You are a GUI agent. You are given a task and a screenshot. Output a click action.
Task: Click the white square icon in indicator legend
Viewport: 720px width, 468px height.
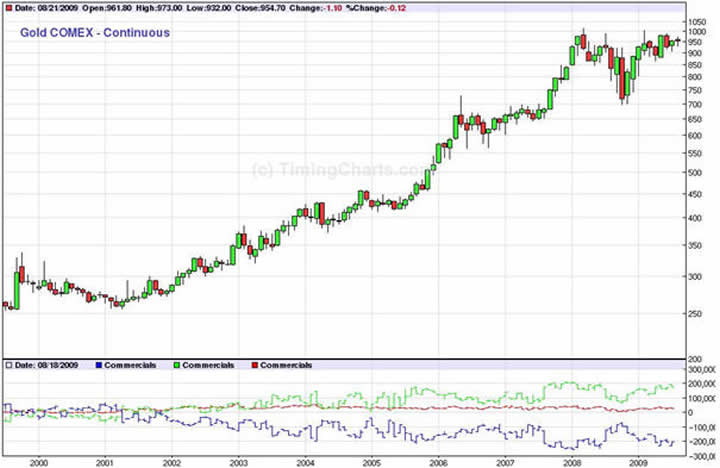pyautogui.click(x=7, y=366)
